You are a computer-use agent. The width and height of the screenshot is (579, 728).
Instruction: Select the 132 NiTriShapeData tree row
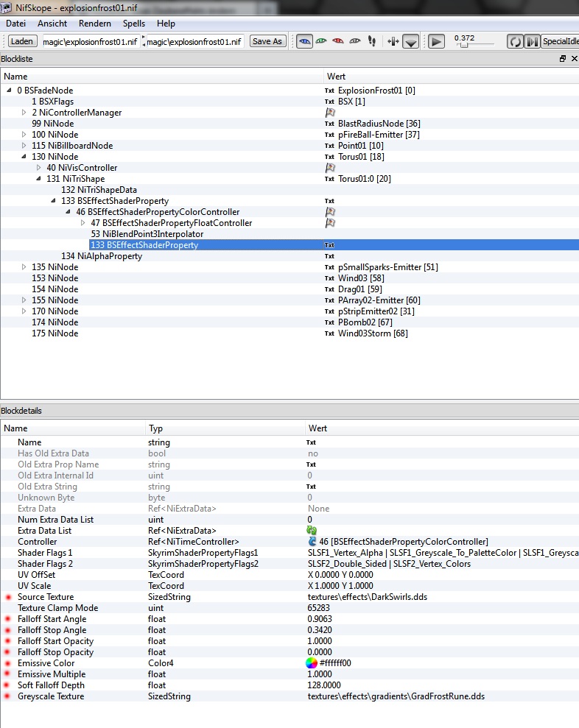(x=99, y=190)
